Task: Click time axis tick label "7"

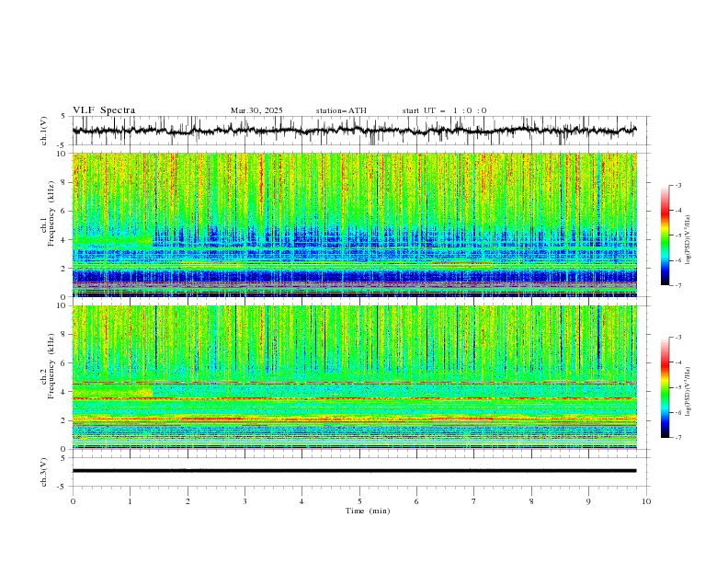Action: (x=474, y=501)
